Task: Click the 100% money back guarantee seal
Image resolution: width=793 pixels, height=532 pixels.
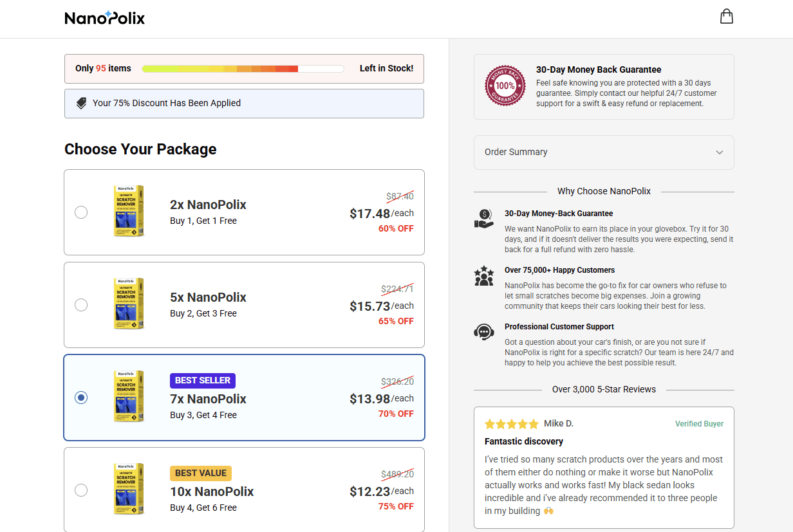Action: point(505,86)
